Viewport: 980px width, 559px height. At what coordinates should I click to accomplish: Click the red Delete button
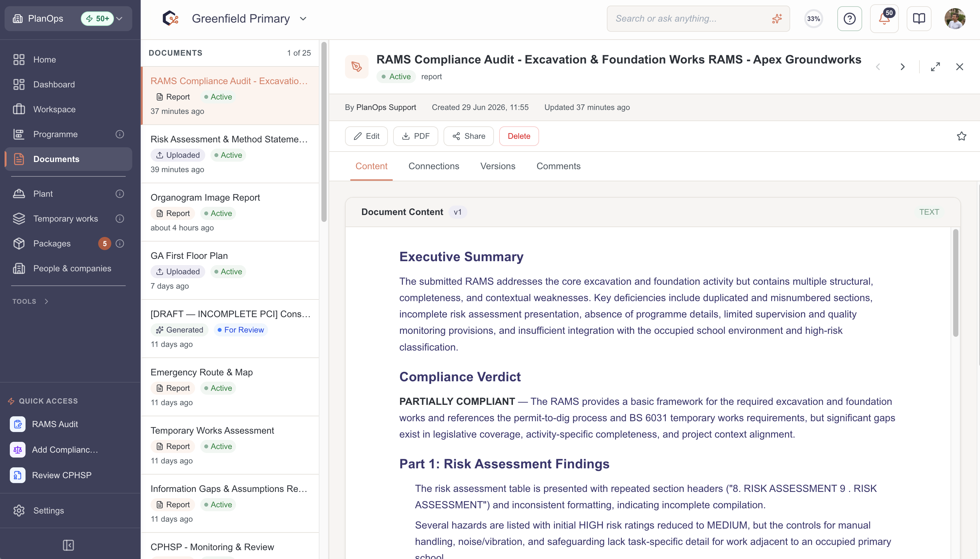point(518,136)
